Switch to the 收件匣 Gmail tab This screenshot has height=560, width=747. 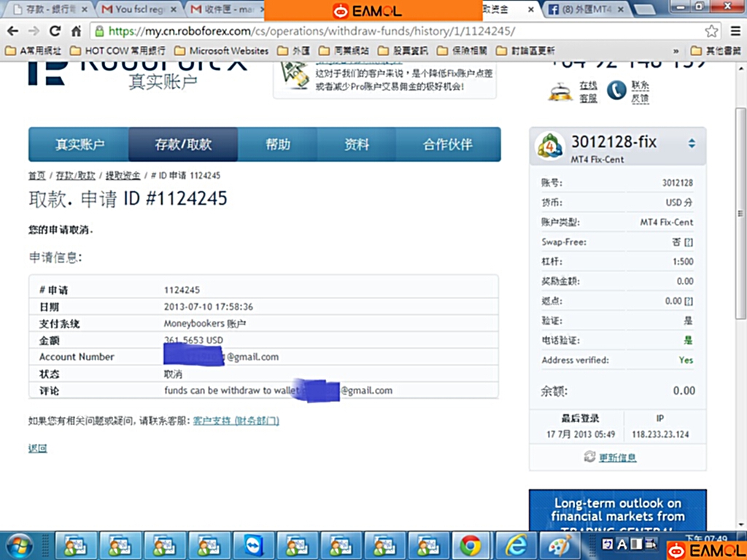[226, 9]
